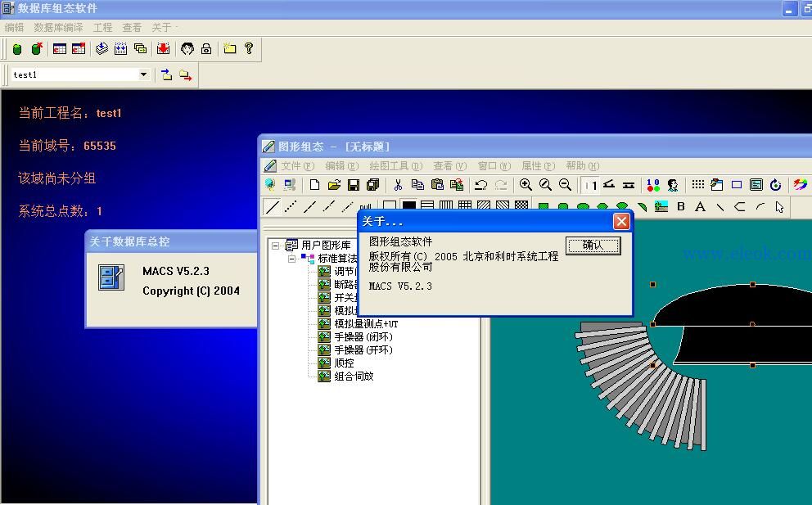
Task: Select the landscape image insert tool
Action: (661, 206)
